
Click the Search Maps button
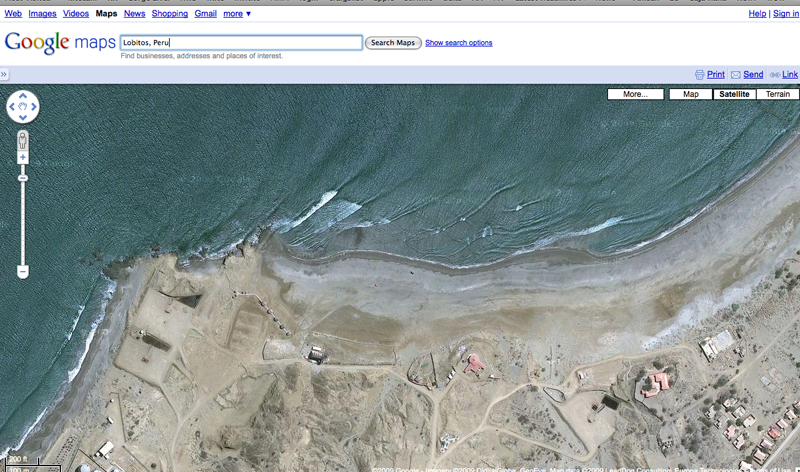pyautogui.click(x=392, y=43)
